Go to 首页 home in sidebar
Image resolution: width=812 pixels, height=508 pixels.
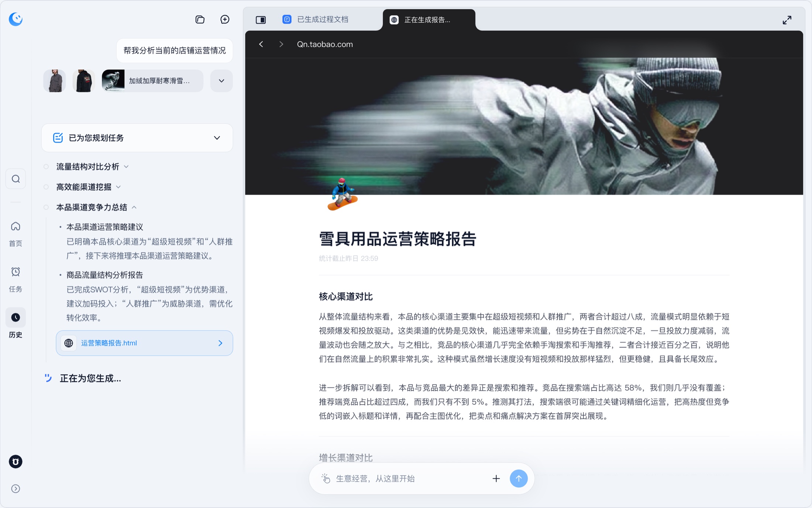pos(16,234)
